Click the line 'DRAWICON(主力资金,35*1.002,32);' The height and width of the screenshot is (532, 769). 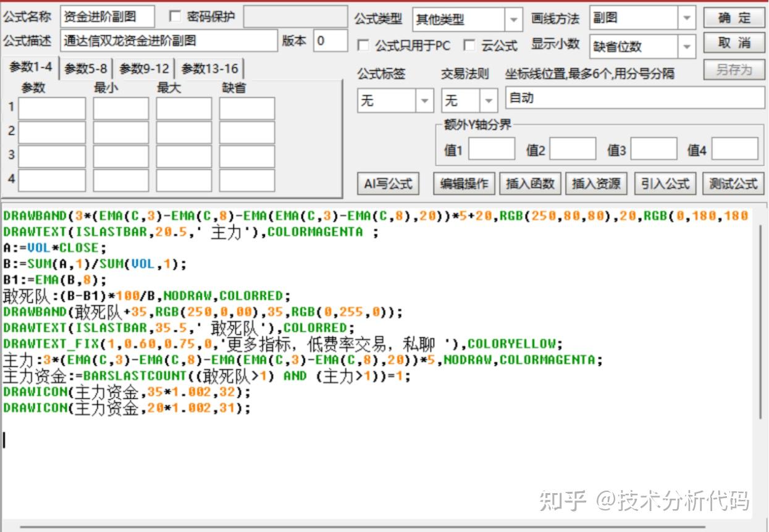click(x=127, y=392)
